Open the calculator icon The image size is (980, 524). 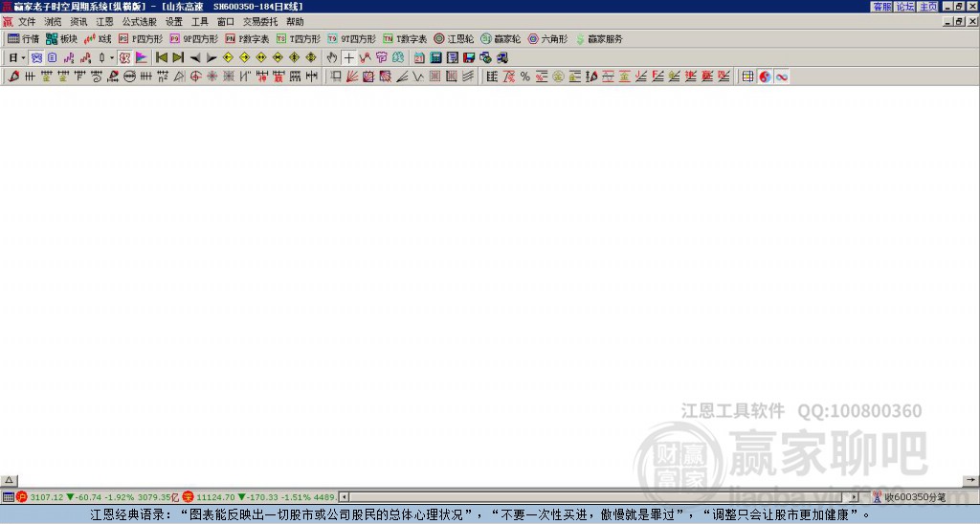click(x=435, y=57)
